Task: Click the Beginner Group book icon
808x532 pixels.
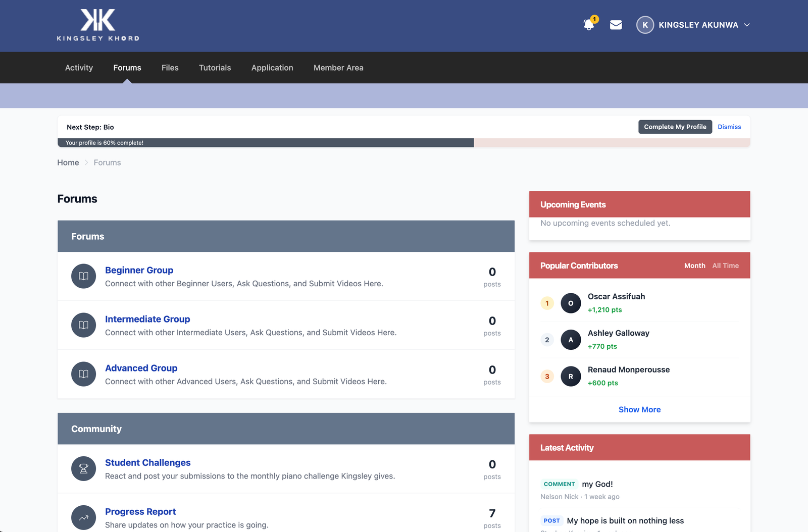Action: point(83,276)
